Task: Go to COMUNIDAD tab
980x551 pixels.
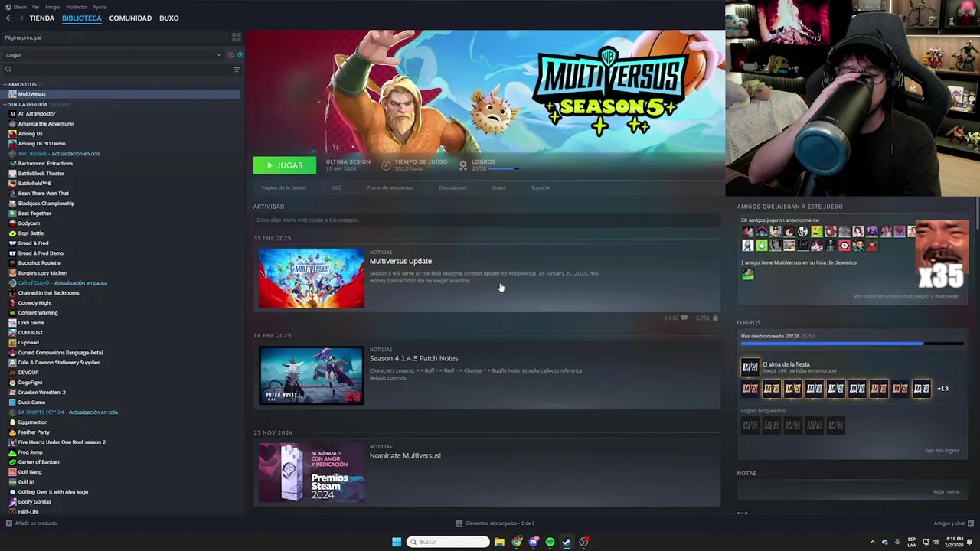Action: (130, 18)
